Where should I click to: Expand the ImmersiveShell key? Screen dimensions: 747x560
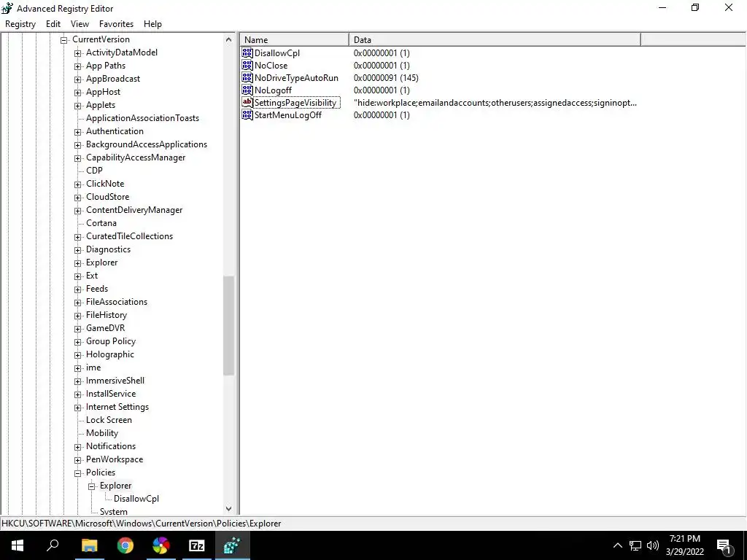(x=77, y=381)
